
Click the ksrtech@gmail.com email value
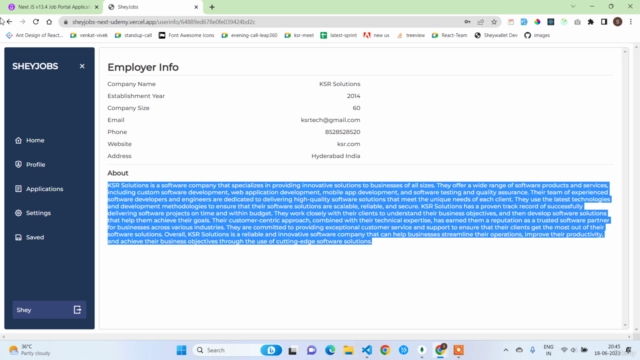click(x=330, y=120)
